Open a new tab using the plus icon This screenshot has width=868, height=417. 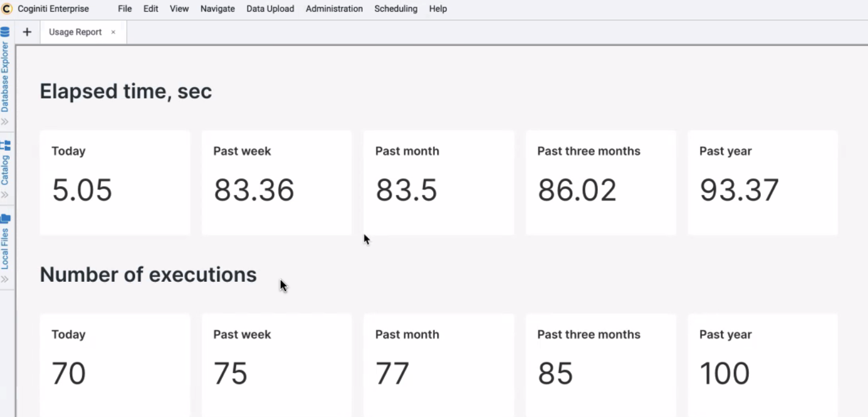tap(26, 31)
